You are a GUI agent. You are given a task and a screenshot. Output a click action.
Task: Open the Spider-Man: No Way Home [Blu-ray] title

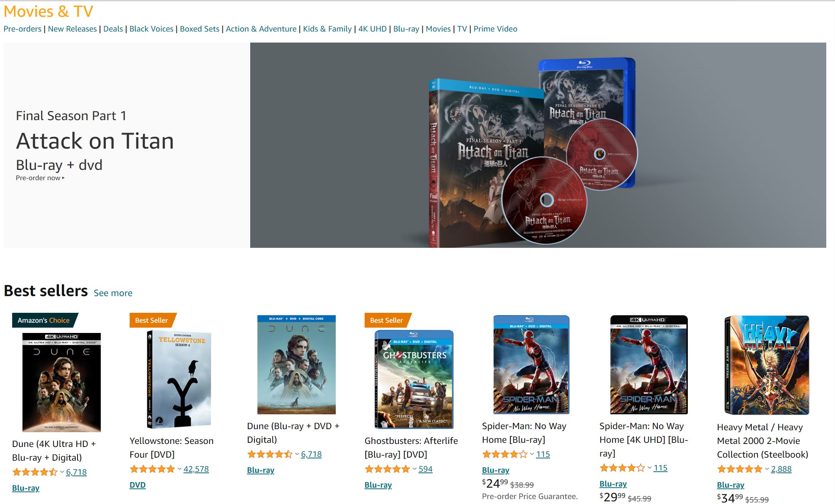524,433
